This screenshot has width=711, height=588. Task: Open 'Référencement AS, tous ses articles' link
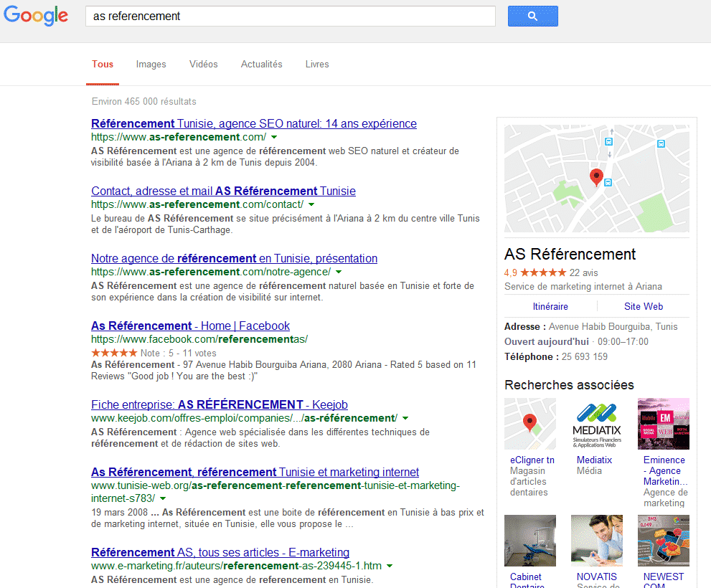[220, 552]
